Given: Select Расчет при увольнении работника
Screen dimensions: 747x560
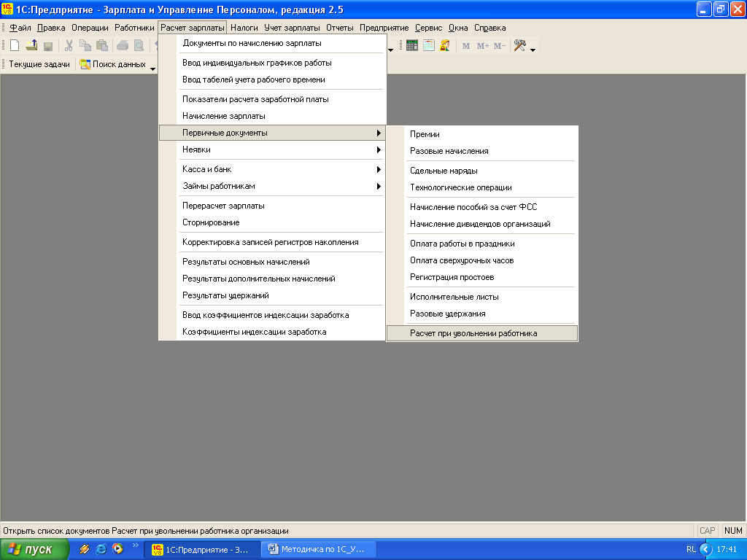Looking at the screenshot, I should click(482, 333).
